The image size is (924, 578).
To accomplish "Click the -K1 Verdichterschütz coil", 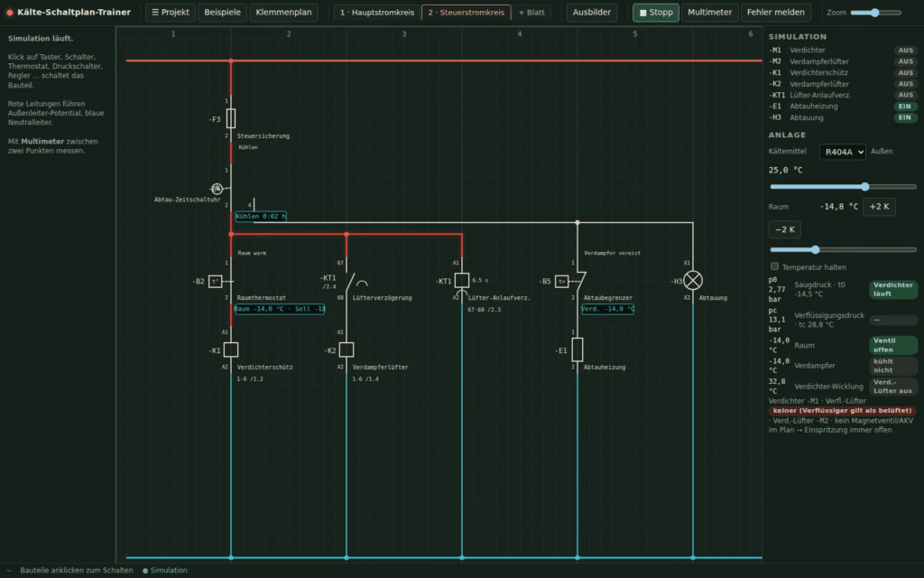I will [x=231, y=350].
